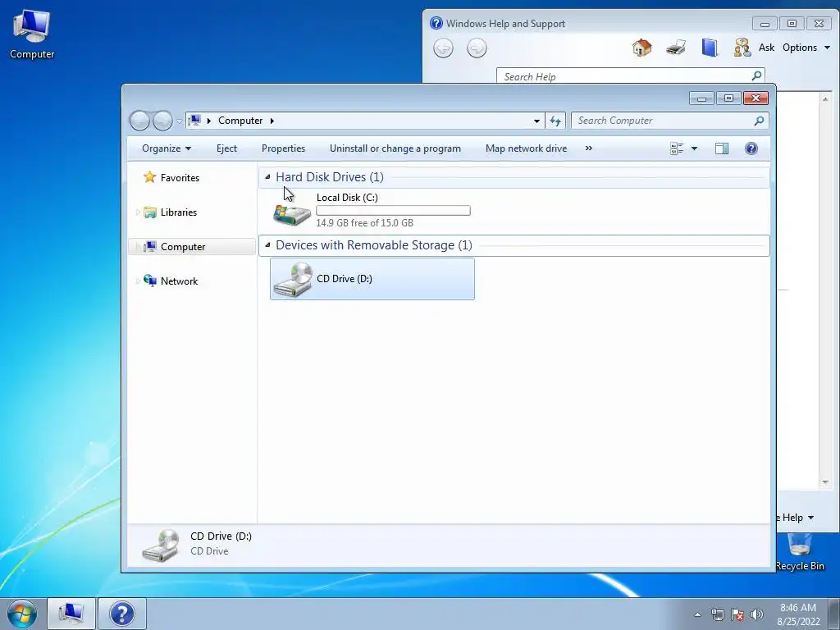Toggle the preview pane icon

[722, 148]
